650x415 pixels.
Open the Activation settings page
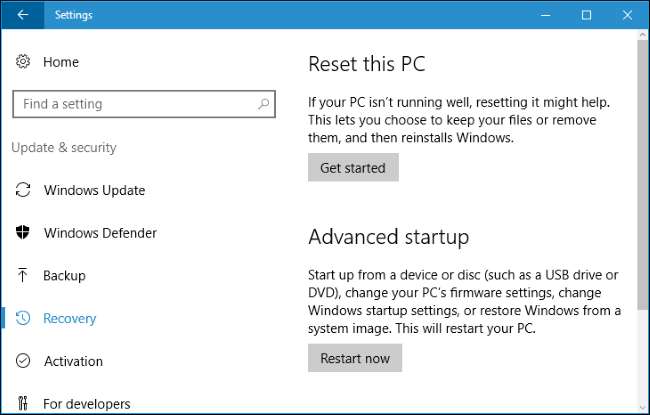[73, 361]
